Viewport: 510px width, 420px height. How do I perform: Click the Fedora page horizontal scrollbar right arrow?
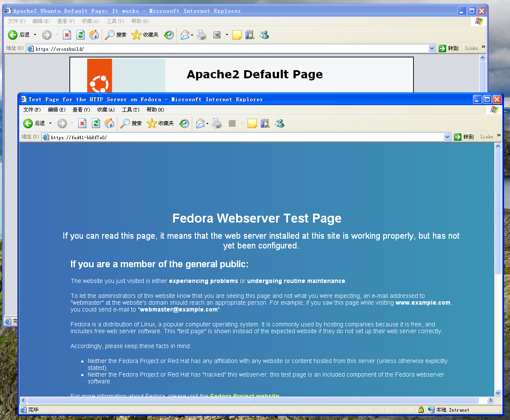coord(491,400)
